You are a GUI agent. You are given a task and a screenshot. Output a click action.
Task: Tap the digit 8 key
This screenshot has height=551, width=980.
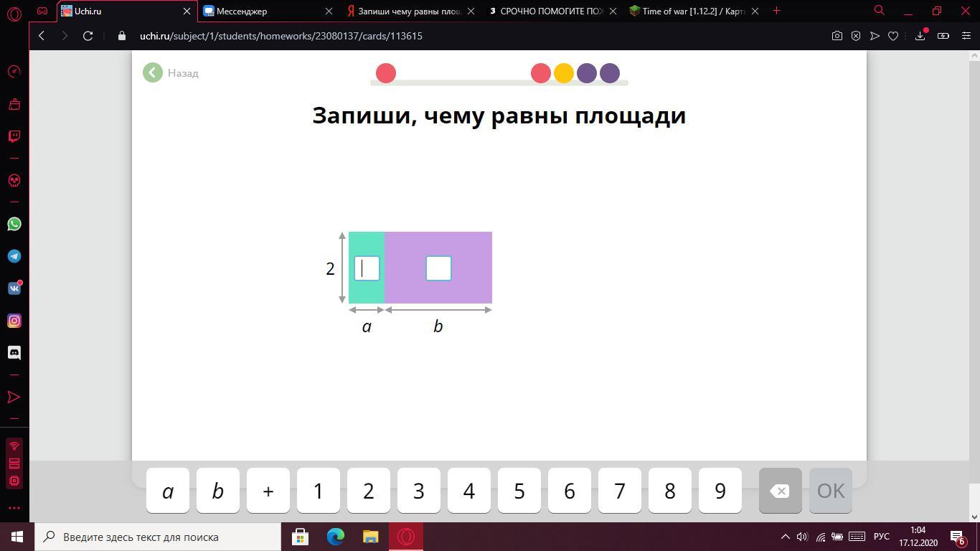[x=670, y=491]
